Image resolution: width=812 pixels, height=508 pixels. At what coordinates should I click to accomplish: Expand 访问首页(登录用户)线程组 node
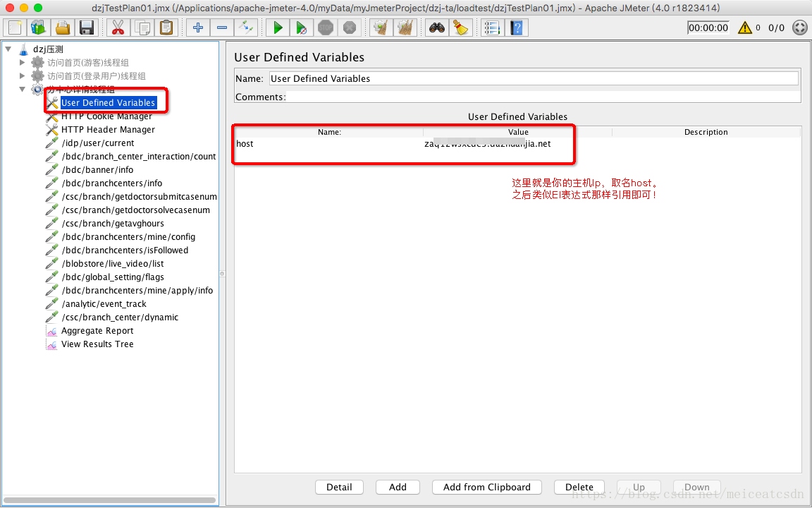click(22, 75)
